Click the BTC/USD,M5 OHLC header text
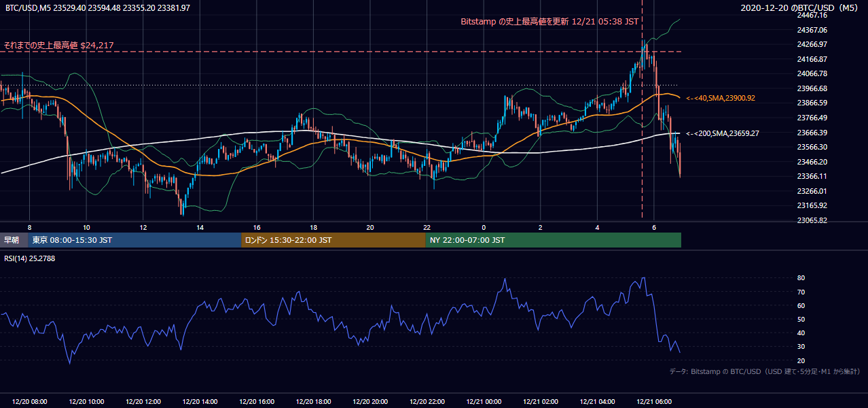 [98, 7]
